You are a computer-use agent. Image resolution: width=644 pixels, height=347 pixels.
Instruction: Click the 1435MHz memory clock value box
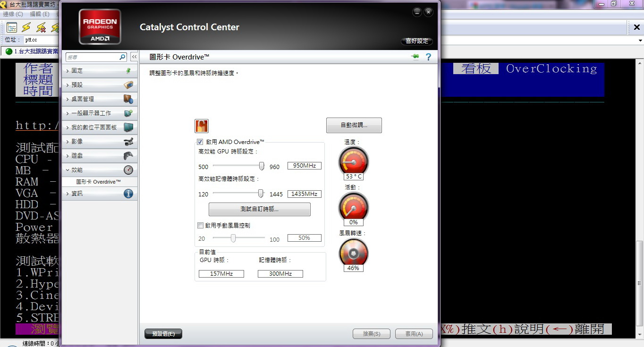pyautogui.click(x=305, y=194)
